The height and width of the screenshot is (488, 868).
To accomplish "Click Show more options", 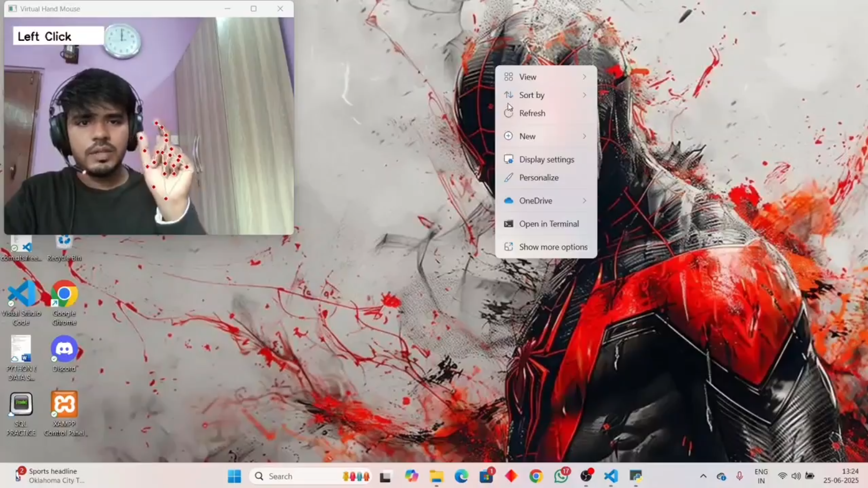I will click(546, 247).
